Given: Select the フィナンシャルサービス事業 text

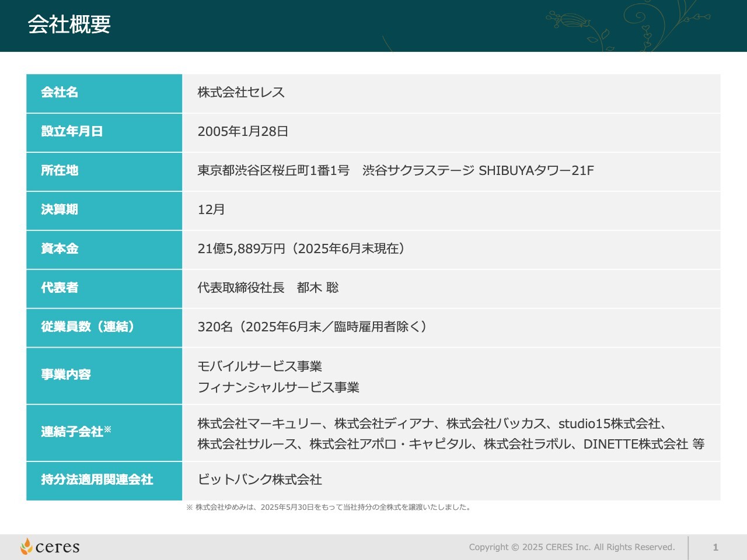Looking at the screenshot, I should (279, 387).
